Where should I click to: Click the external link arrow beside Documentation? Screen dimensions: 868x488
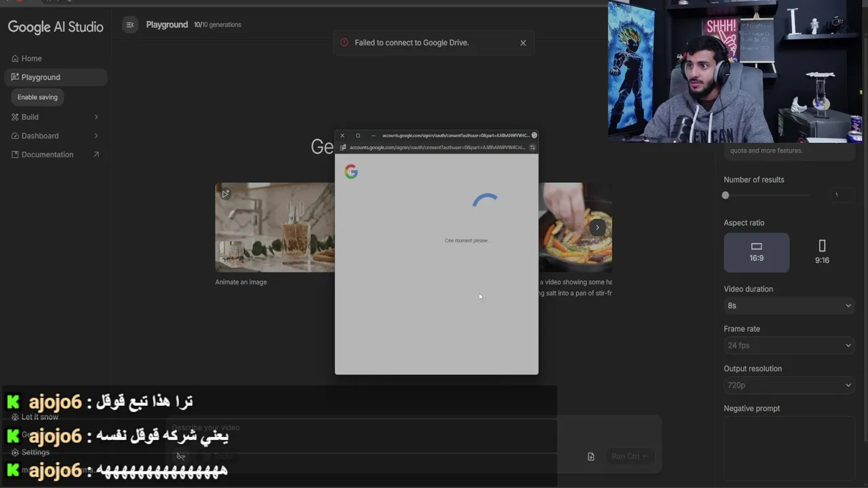[96, 155]
